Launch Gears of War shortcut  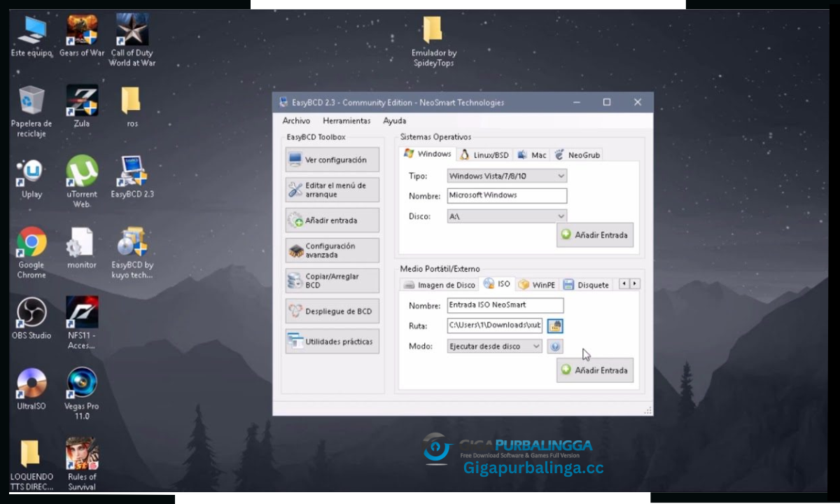pyautogui.click(x=82, y=36)
